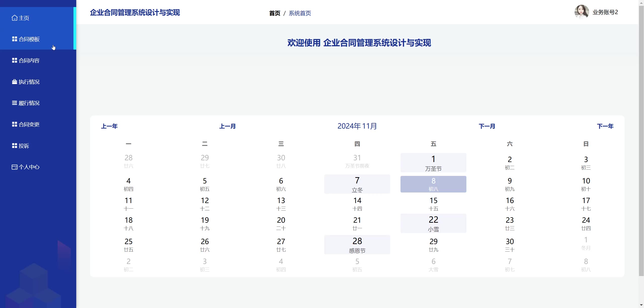The image size is (644, 308).
Task: Click the briefcase icon beside 执行情况
Action: pos(15,82)
